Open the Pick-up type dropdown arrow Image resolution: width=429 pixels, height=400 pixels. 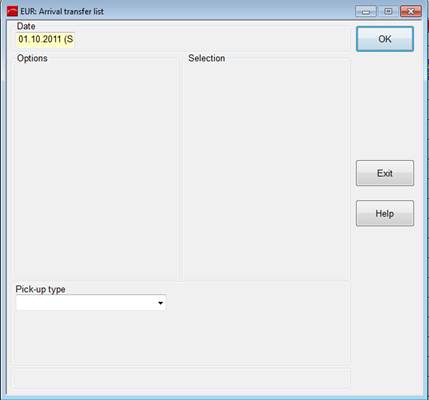(x=160, y=303)
